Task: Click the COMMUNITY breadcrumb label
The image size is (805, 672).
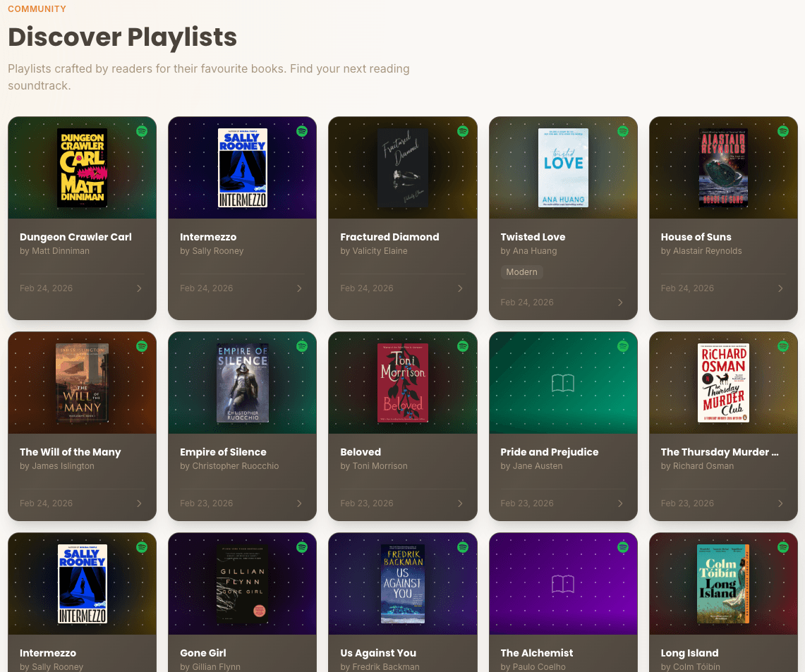Action: coord(37,9)
